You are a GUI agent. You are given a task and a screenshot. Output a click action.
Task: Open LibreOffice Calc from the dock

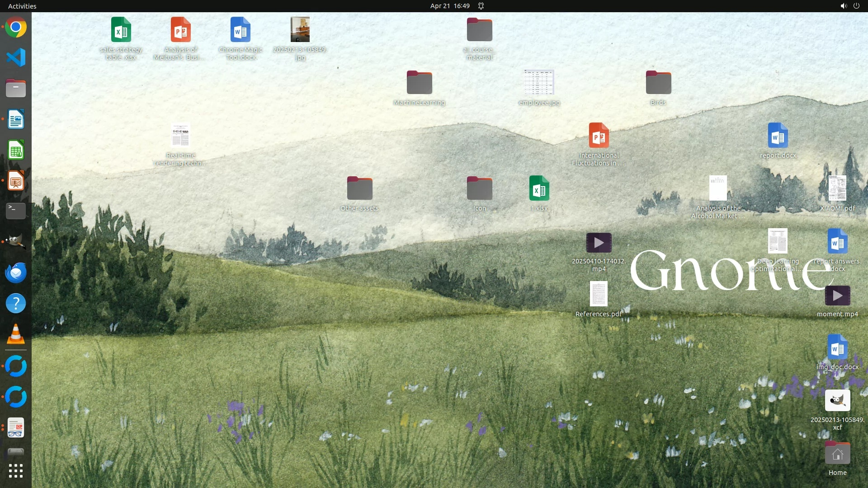(x=16, y=150)
